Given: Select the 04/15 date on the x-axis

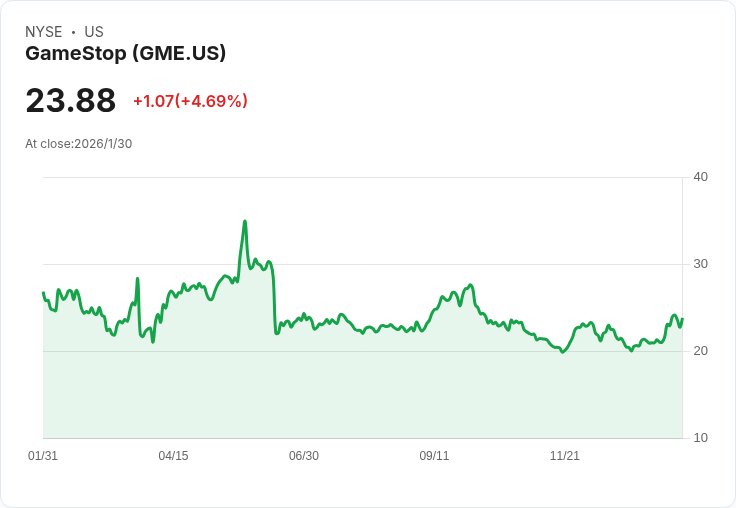Looking at the screenshot, I should click(173, 456).
